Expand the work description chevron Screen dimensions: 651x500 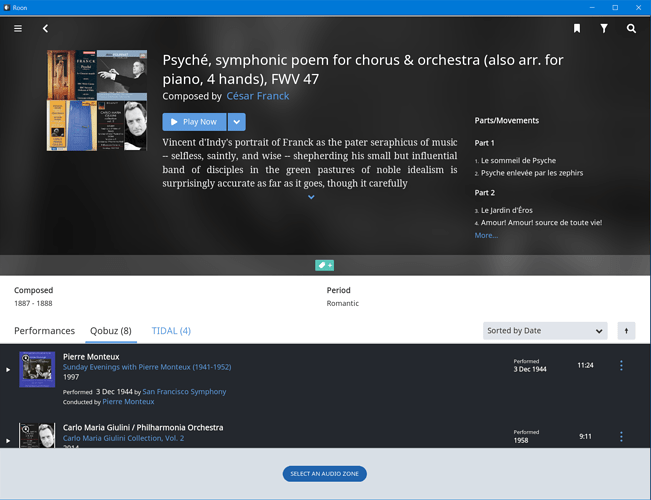point(311,197)
